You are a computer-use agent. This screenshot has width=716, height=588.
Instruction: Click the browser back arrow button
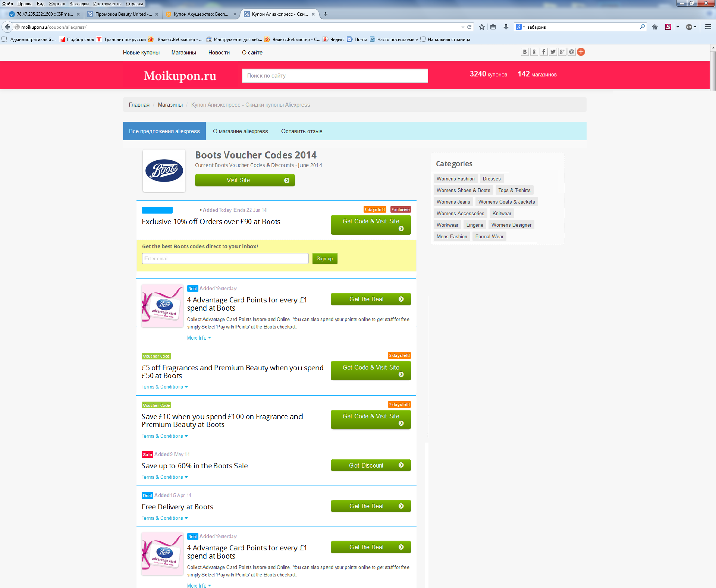click(x=7, y=27)
